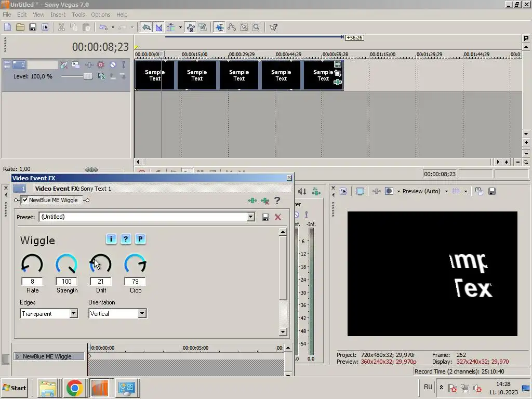The image size is (532, 399).
Task: Click the Drift value field showing 21
Action: coord(100,281)
